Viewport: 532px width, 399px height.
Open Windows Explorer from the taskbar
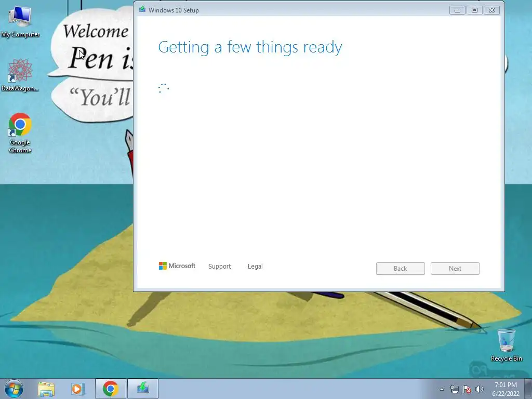click(x=46, y=389)
